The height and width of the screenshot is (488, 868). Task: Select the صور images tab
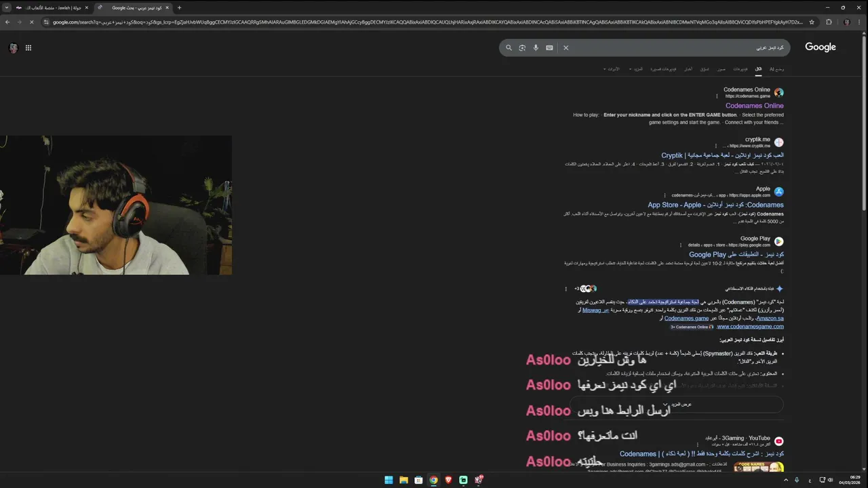[x=722, y=69]
